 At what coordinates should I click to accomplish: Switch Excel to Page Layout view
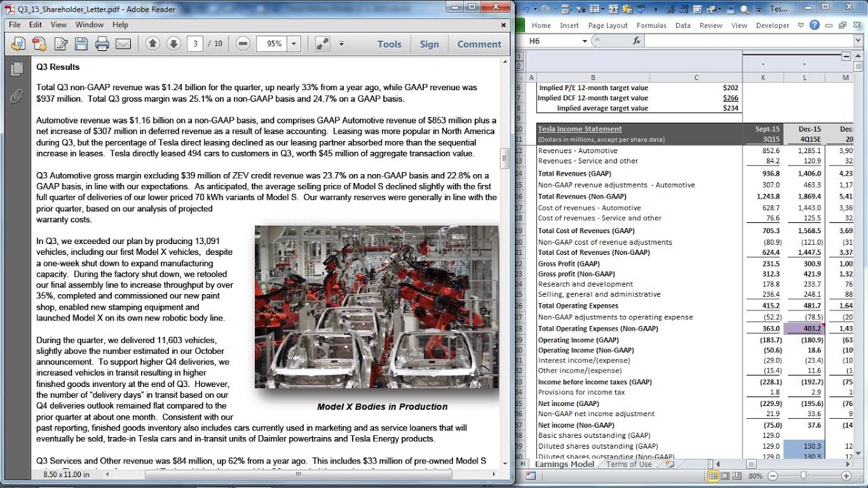point(725,476)
